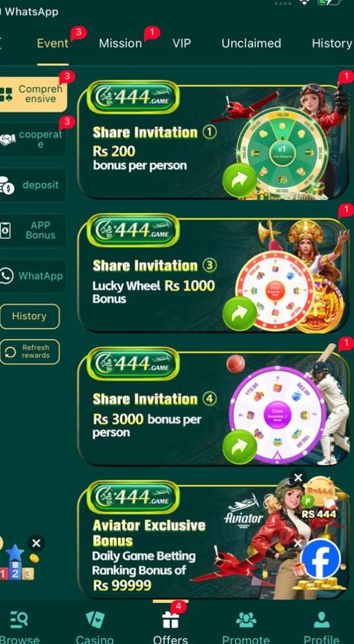Click the History button in sidebar

pyautogui.click(x=29, y=316)
